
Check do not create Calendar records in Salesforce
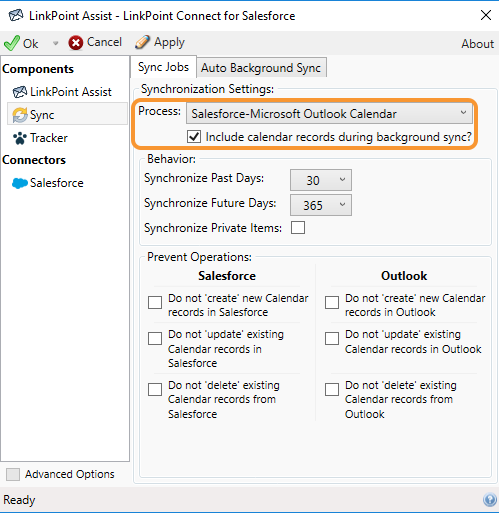click(155, 302)
